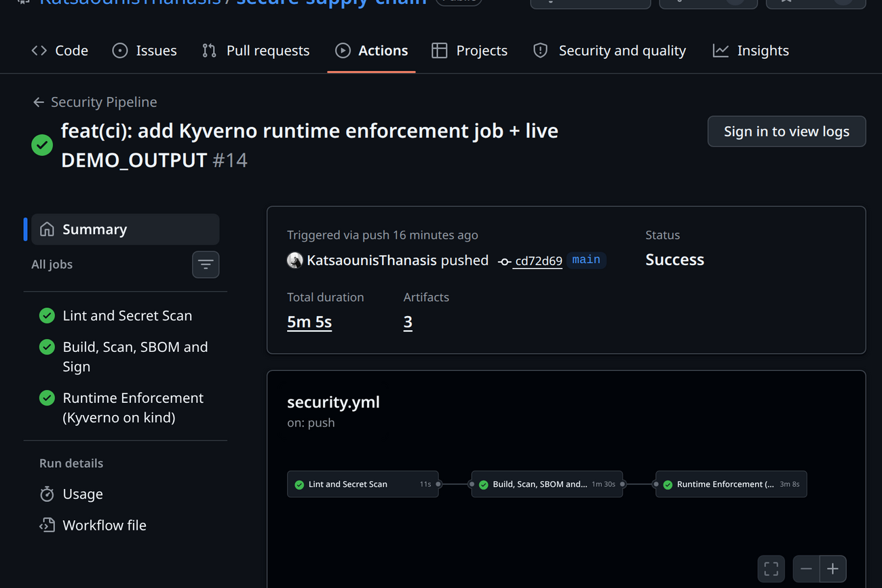Jump to the 3 artifacts link

408,322
